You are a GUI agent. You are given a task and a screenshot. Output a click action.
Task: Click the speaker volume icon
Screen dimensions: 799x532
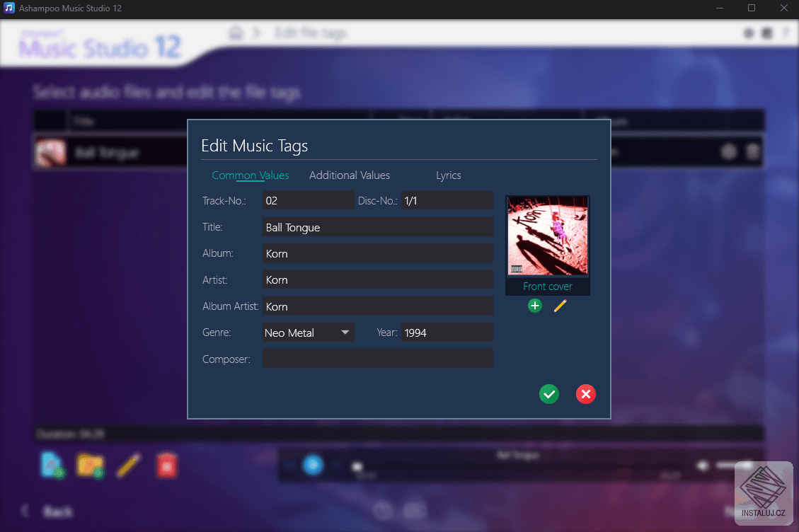coord(703,466)
